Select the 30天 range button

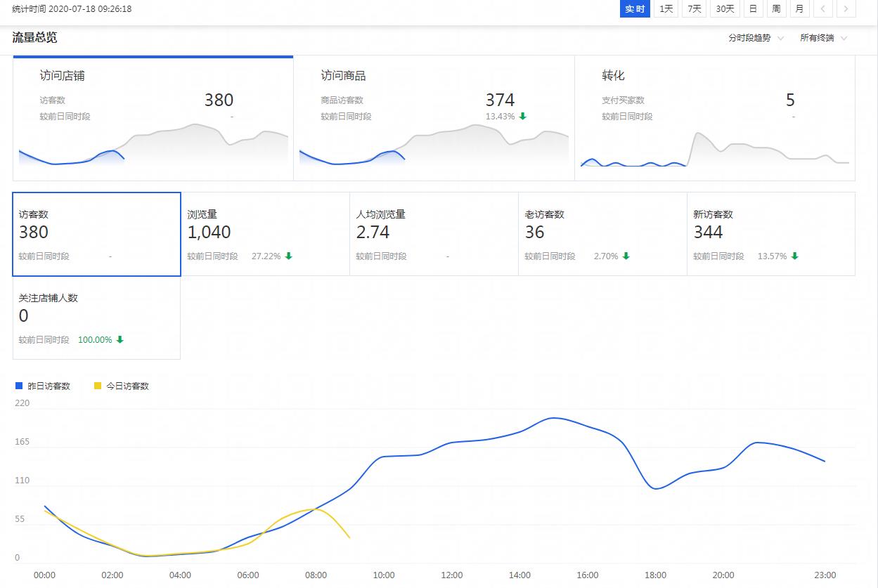[x=725, y=9]
